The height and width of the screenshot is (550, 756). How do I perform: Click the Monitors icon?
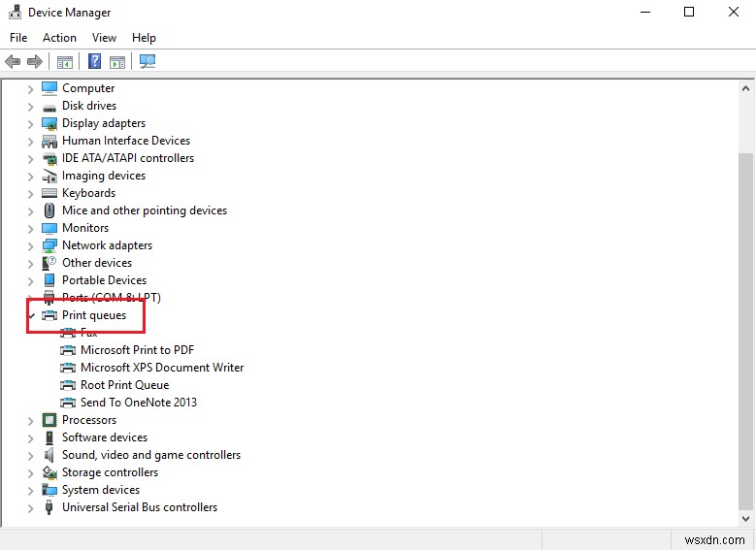49,228
